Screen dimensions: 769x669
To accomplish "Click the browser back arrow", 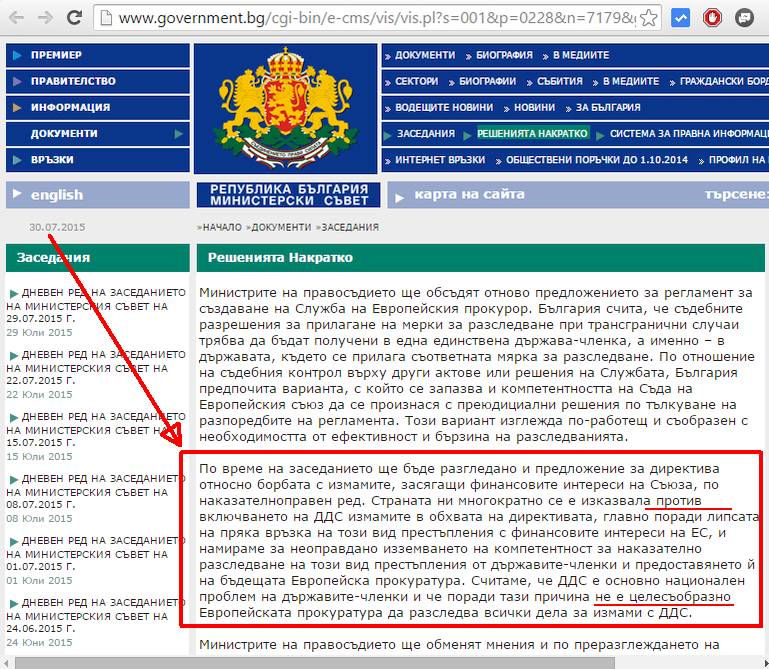I will [14, 18].
